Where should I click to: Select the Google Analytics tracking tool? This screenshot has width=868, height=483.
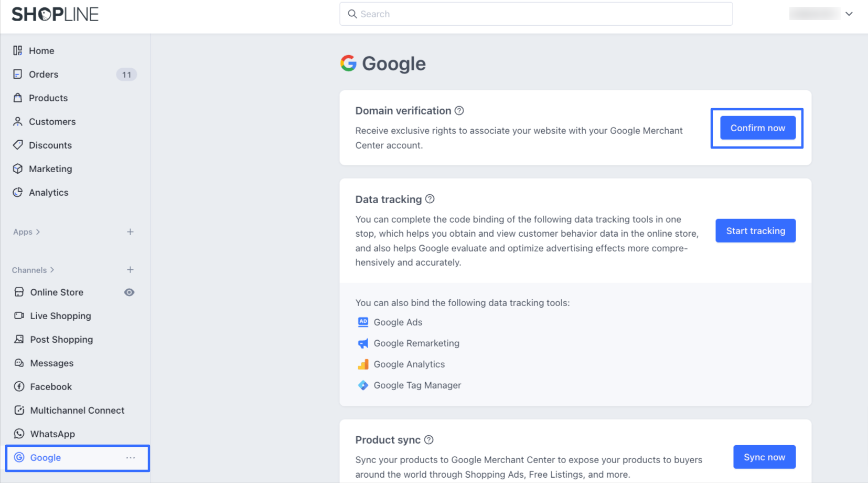pyautogui.click(x=409, y=364)
